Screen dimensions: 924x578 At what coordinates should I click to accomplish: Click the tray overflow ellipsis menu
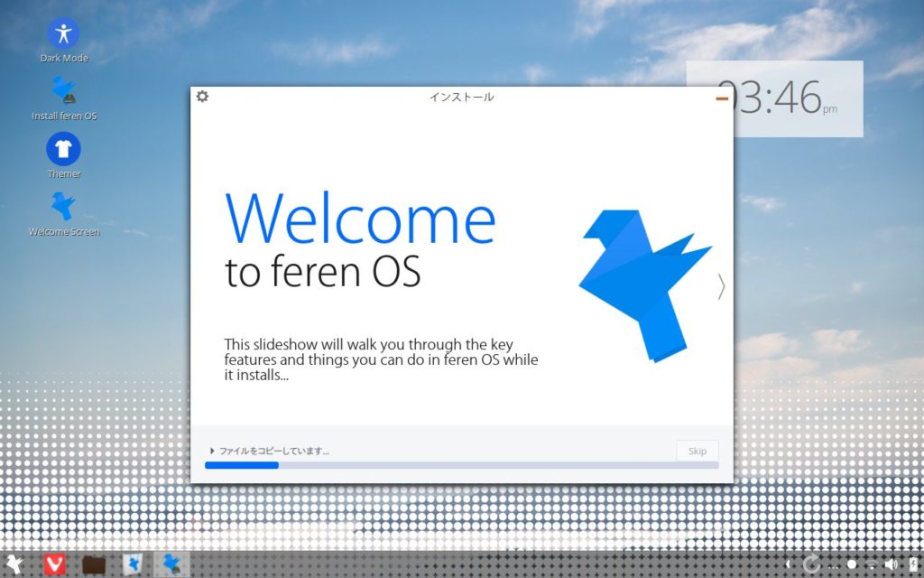(833, 566)
